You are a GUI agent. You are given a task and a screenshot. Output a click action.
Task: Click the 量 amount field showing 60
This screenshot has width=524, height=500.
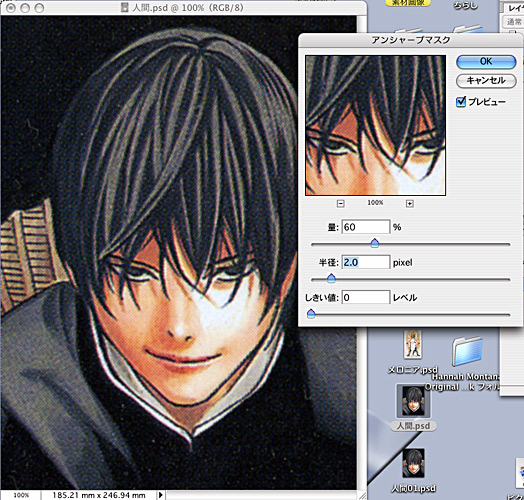tap(366, 227)
